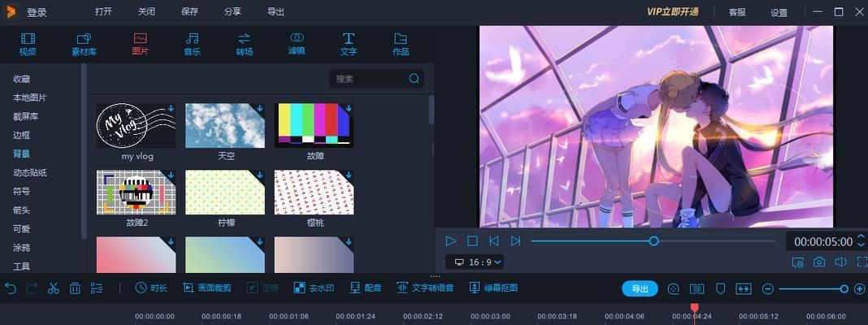Stop the preview playback

(472, 240)
